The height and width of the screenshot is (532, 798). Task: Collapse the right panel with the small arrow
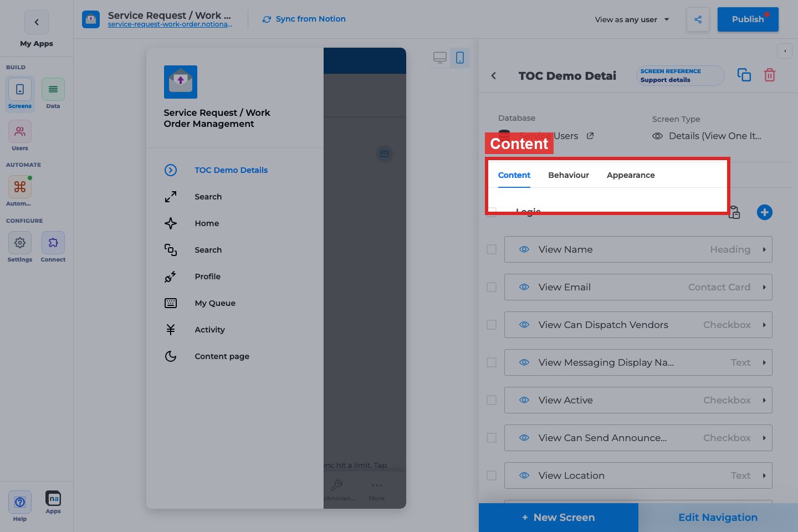(785, 51)
